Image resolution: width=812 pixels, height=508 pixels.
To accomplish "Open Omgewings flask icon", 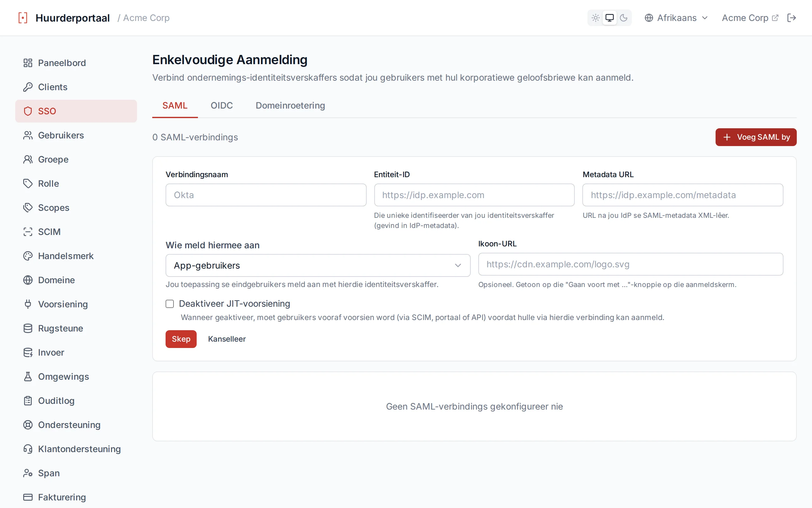I will click(28, 377).
